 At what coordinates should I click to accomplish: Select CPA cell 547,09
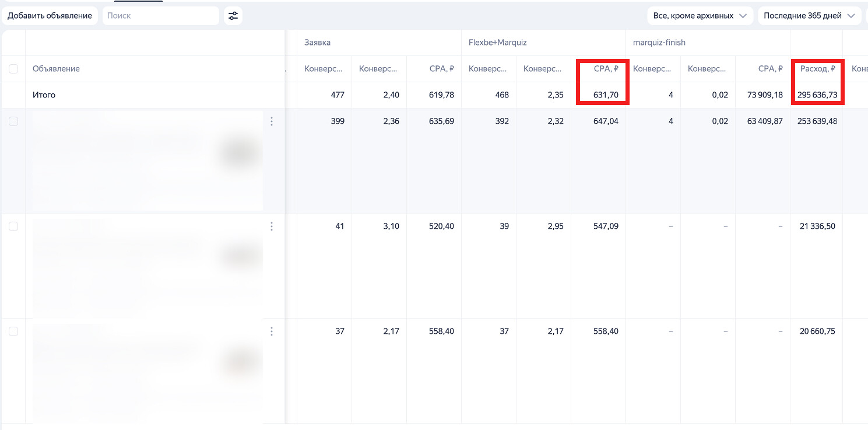pos(606,226)
